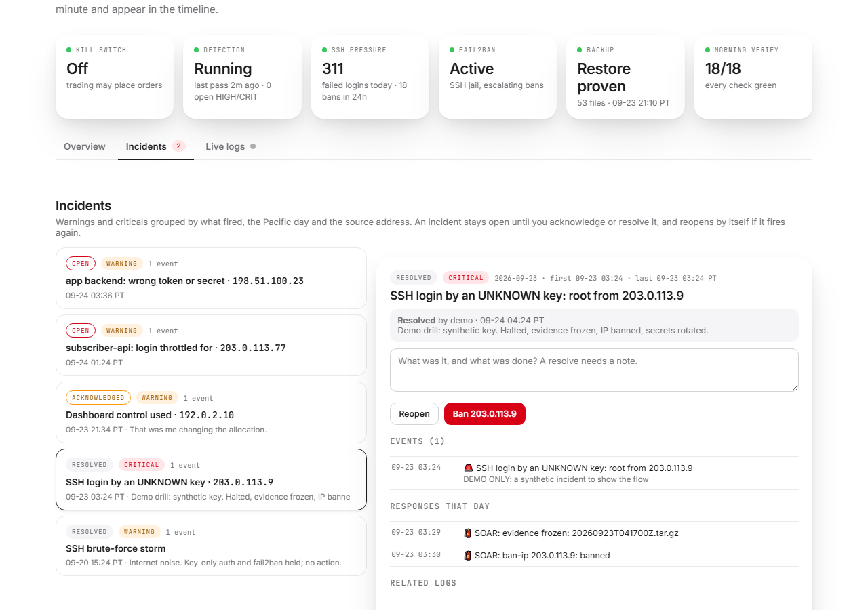868x610 pixels.
Task: Click the Ban 203.0.113.9 button
Action: (x=485, y=414)
